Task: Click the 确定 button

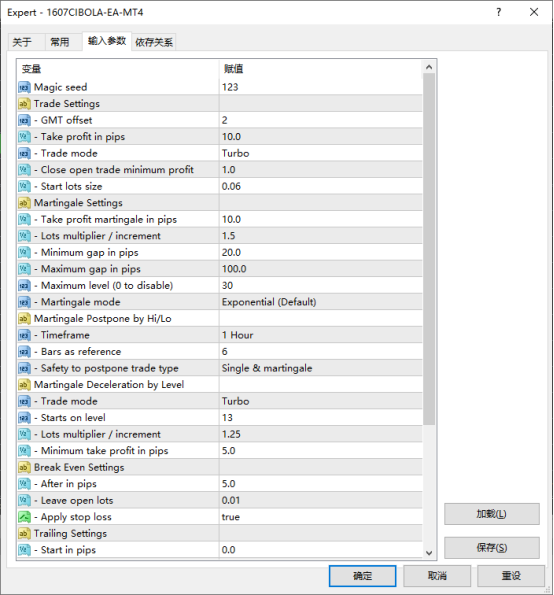Action: point(362,576)
